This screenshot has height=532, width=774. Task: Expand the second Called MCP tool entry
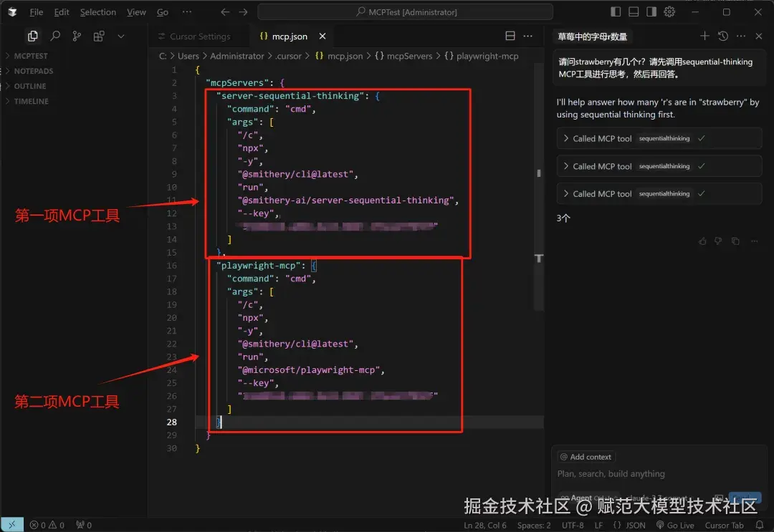[x=659, y=166]
